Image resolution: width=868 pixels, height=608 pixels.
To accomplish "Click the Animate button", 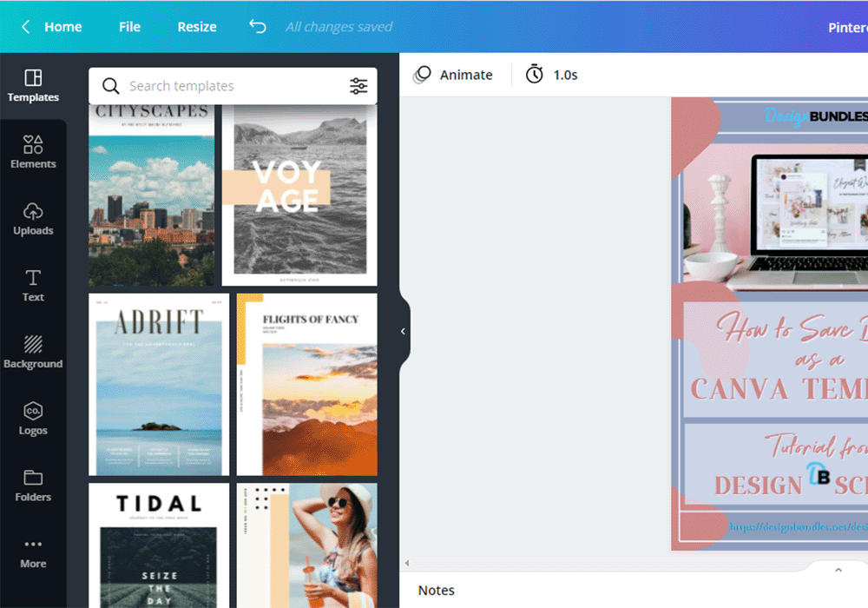I will coord(453,75).
